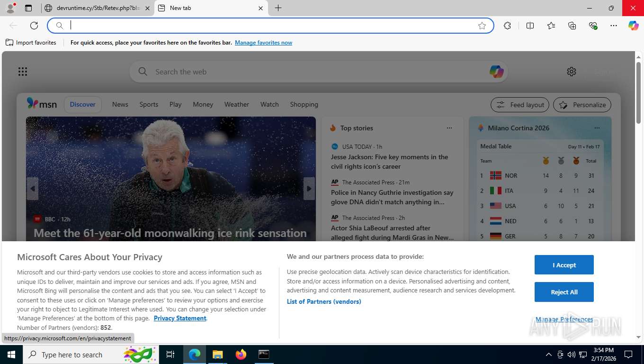Image resolution: width=644 pixels, height=364 pixels.
Task: Launch Firefox from taskbar
Action: (x=241, y=355)
